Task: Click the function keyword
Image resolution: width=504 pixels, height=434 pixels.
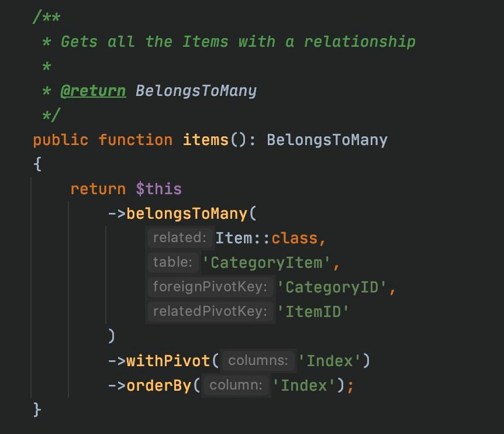Action: pyautogui.click(x=135, y=140)
